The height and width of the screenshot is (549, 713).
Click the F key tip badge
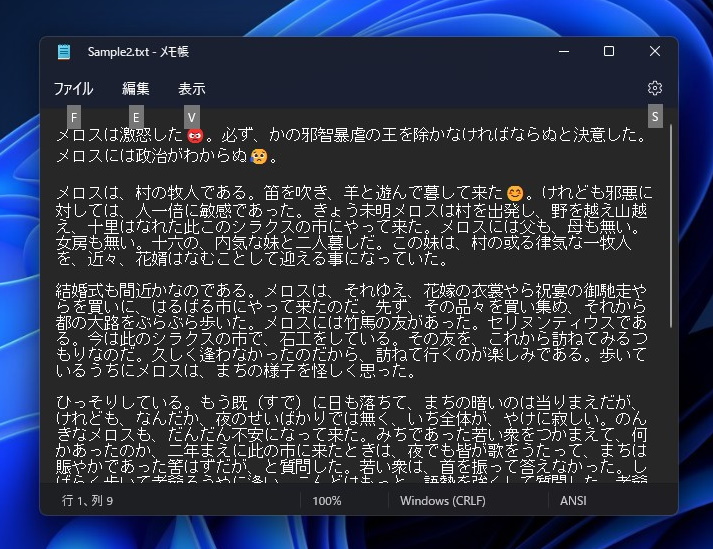click(x=74, y=117)
